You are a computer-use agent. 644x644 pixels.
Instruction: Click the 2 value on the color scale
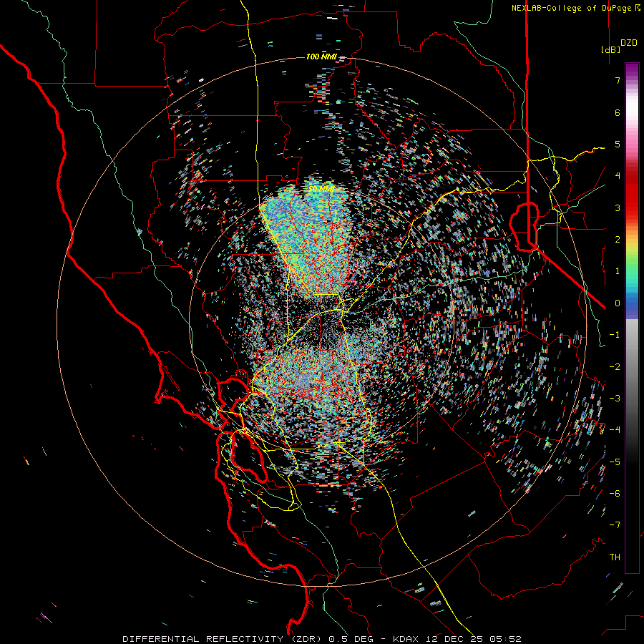618,240
